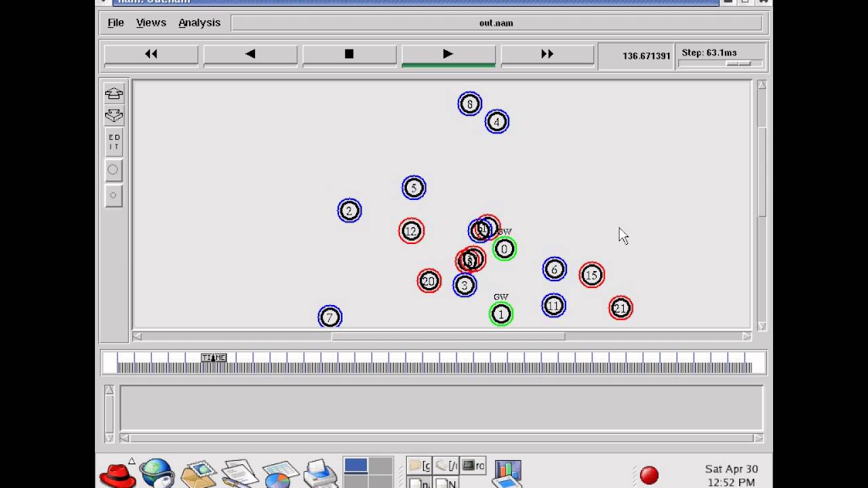The height and width of the screenshot is (488, 868).
Task: Click the out.nam file name field
Action: point(496,23)
